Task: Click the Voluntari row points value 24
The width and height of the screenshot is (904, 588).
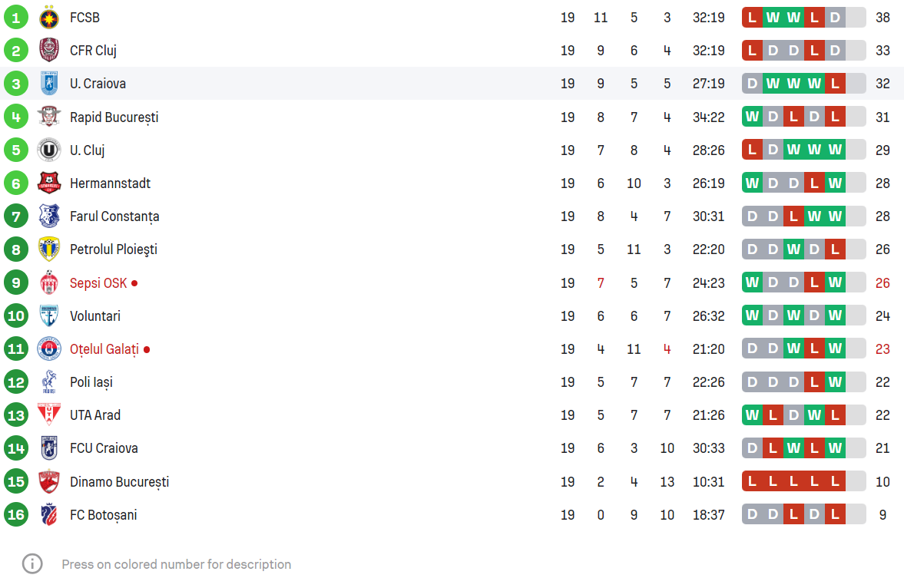Action: coord(882,316)
